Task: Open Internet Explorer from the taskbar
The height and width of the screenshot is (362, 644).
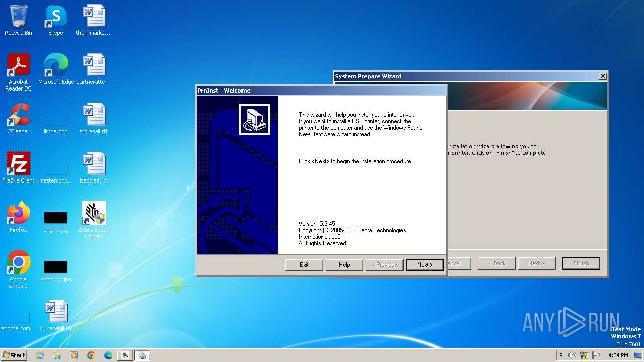Action: coord(40,355)
